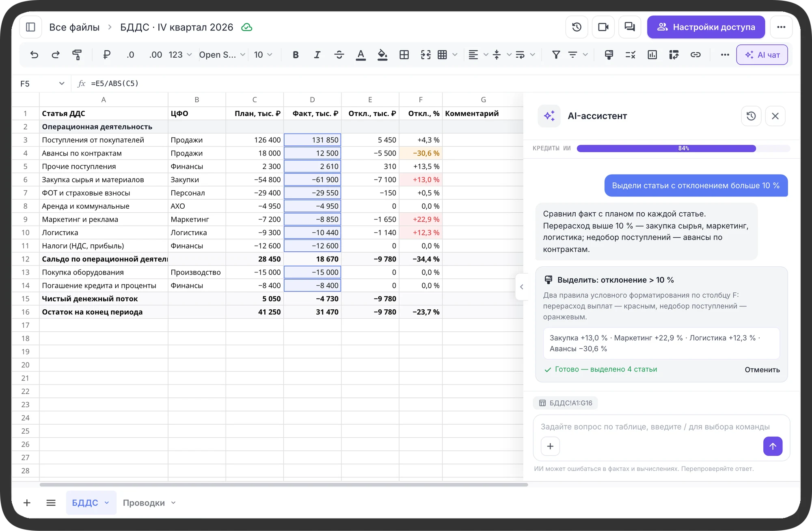Toggle the AI чат panel

point(762,55)
